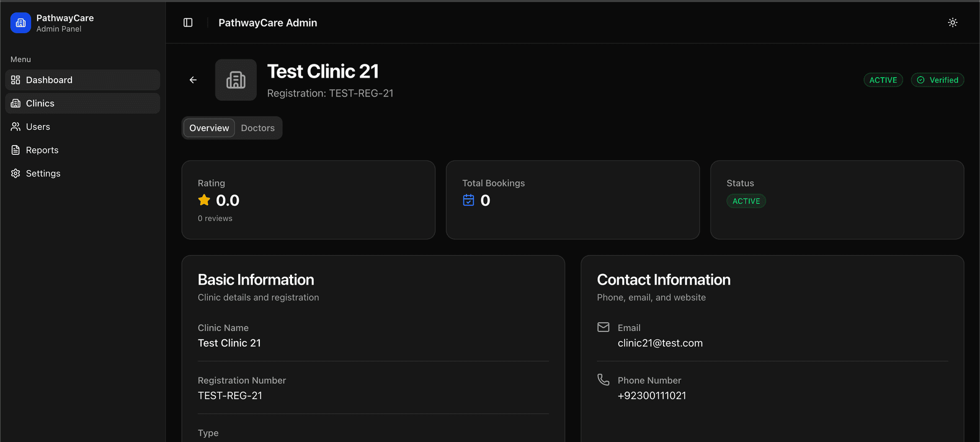Click the email clinic21@test.com
This screenshot has height=442, width=980.
point(660,343)
